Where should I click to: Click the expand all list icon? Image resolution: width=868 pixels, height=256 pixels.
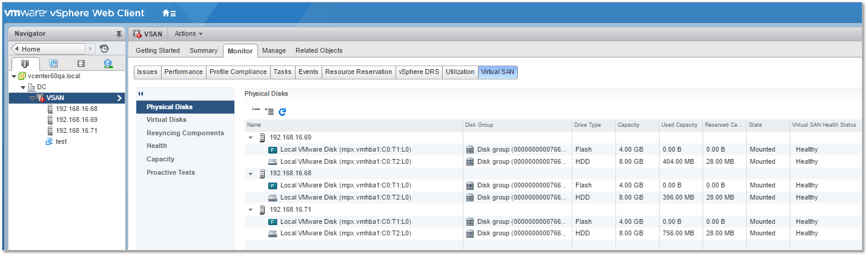click(270, 111)
